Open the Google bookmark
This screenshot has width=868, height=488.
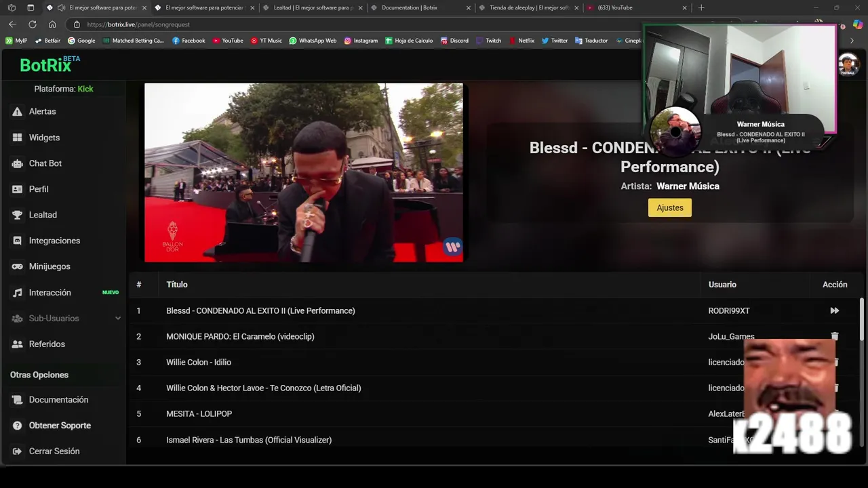(81, 41)
